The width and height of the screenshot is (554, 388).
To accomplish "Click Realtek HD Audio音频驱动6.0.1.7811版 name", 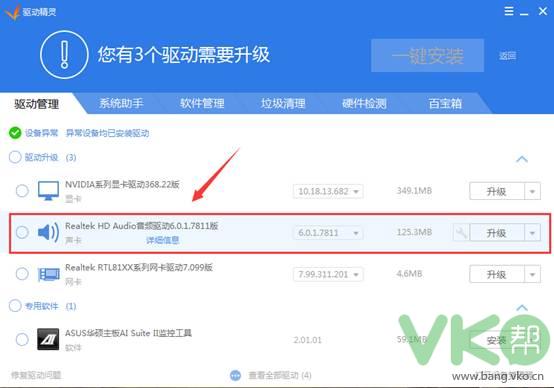I will coord(142,225).
